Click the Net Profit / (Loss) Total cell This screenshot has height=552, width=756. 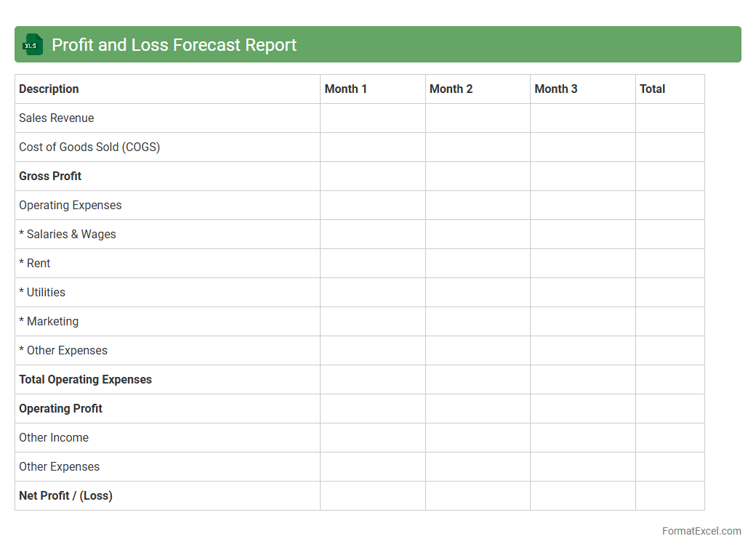669,495
